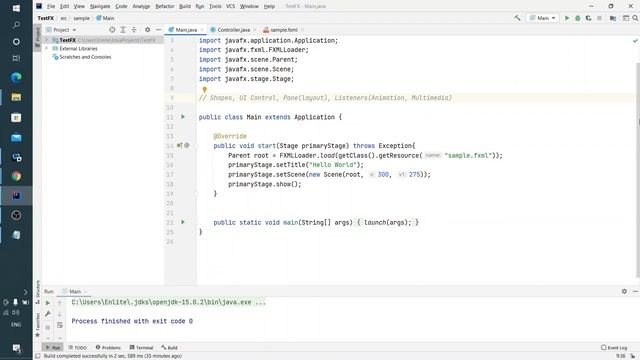Open File Explorer from the taskbar

pos(16,97)
